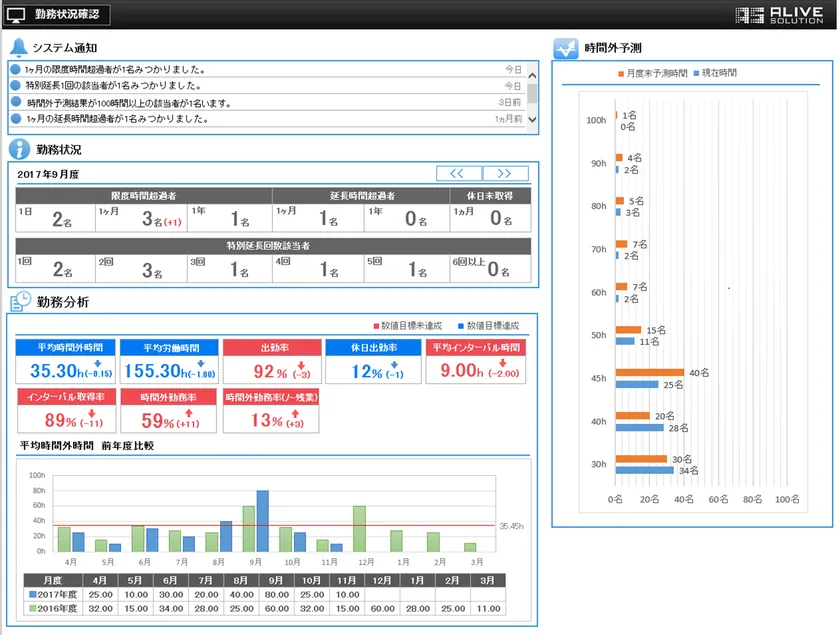Viewport: 840px width, 635px height.
Task: Click the chart icon beside 時間外予測
Action: [x=565, y=47]
